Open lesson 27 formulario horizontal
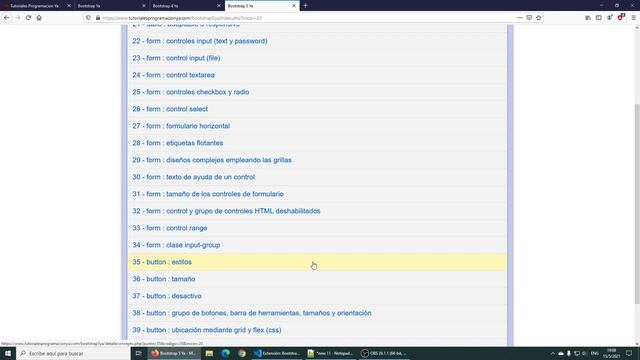This screenshot has width=640, height=360. [x=181, y=126]
